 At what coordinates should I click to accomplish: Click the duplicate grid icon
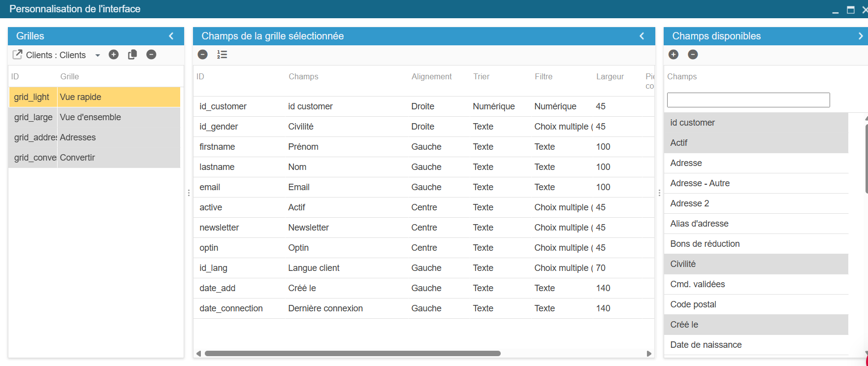[x=132, y=55]
